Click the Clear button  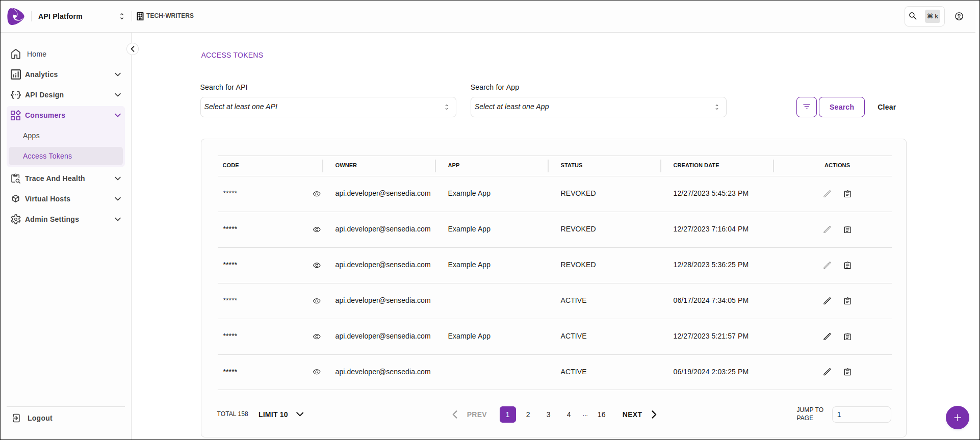886,107
